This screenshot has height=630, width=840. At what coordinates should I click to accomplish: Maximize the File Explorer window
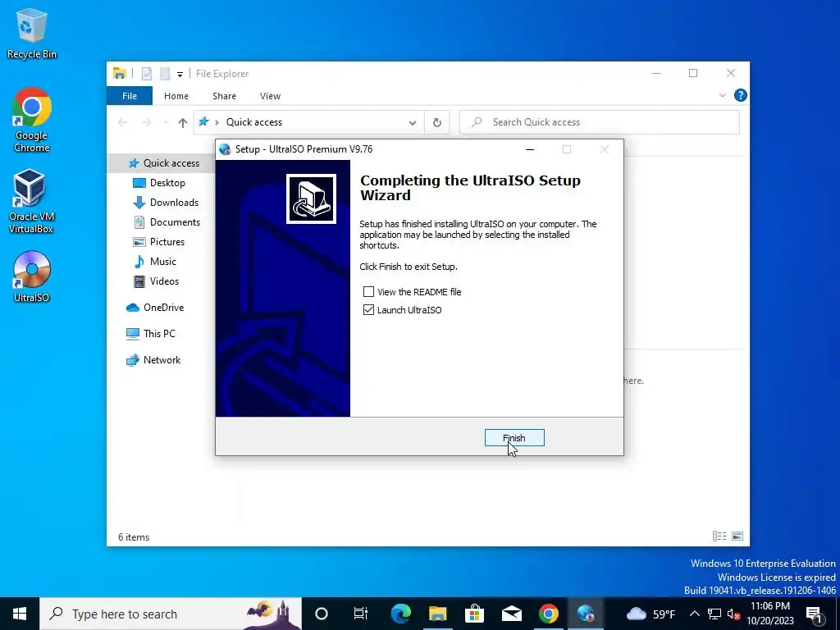click(693, 73)
